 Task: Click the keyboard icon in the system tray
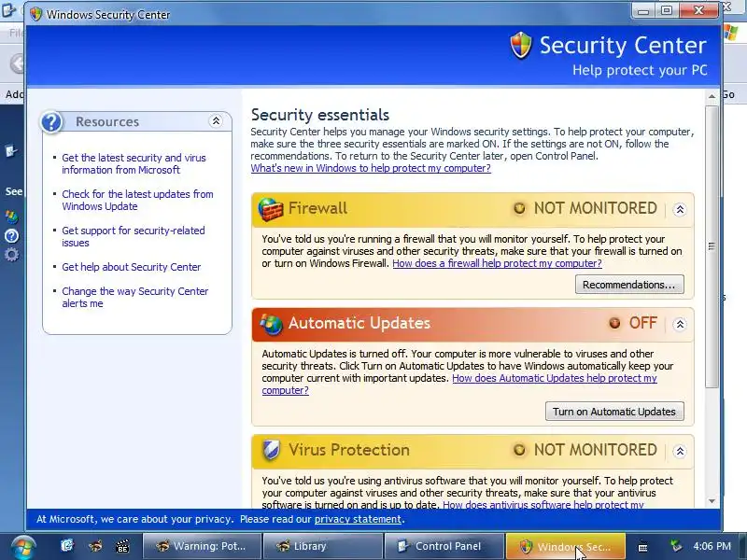[642, 547]
